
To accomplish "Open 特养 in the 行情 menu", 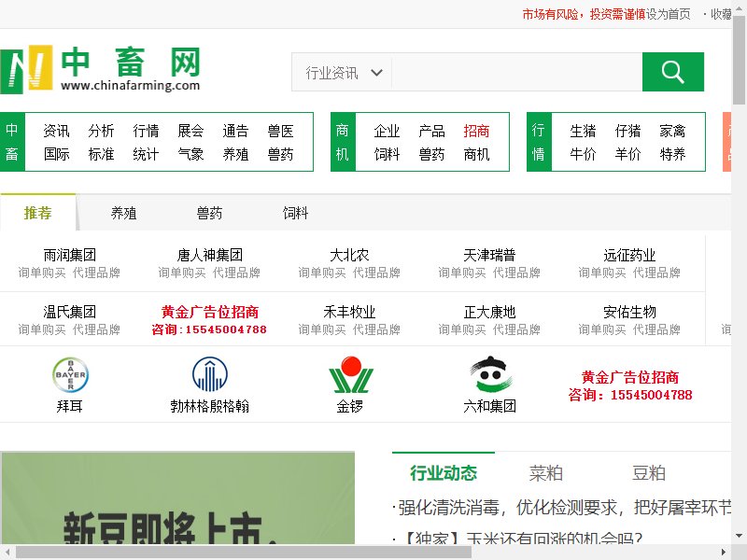I will (672, 154).
